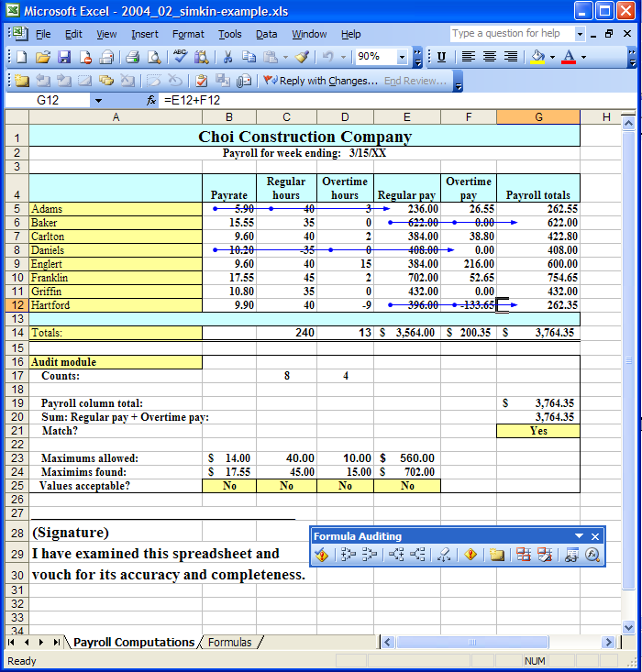Click the Type a question for help box

512,33
